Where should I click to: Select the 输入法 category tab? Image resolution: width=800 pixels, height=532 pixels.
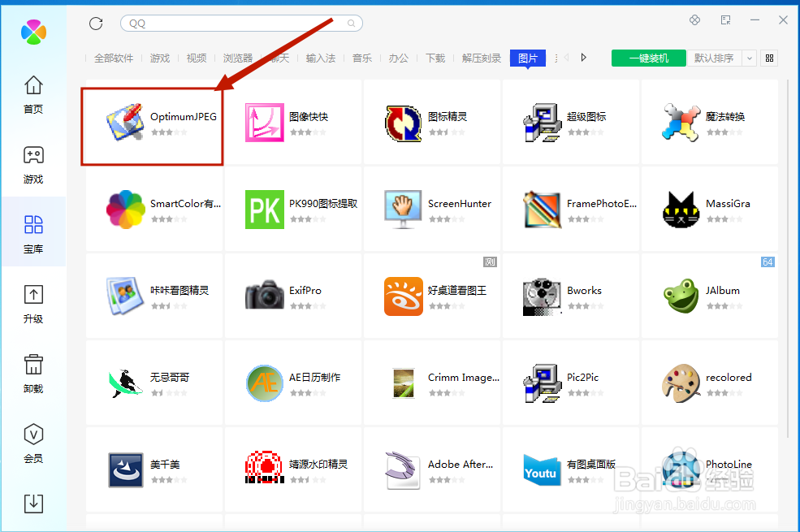tap(321, 58)
